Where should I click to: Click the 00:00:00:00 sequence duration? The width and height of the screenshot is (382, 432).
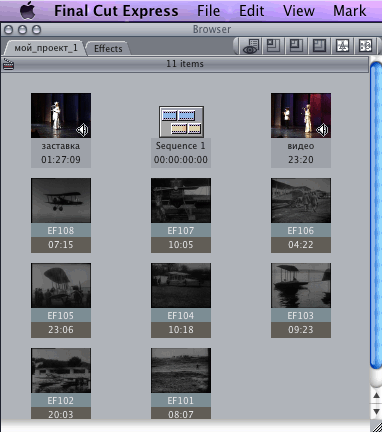coord(181,160)
